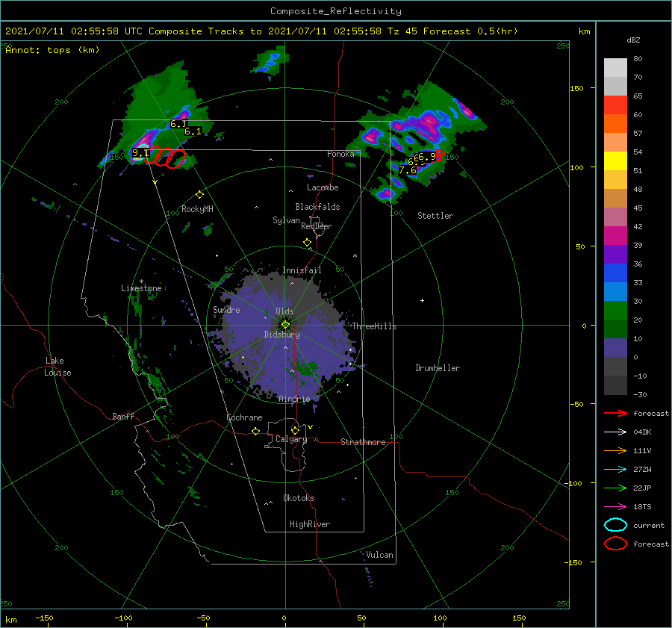Click the Airdrie city label
The image size is (672, 628).
pos(294,399)
